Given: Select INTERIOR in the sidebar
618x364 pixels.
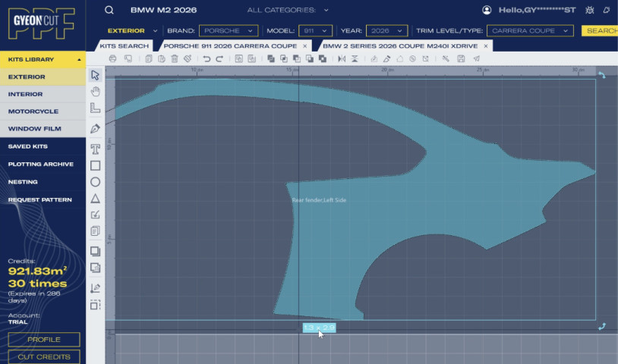Looking at the screenshot, I should (x=43, y=94).
